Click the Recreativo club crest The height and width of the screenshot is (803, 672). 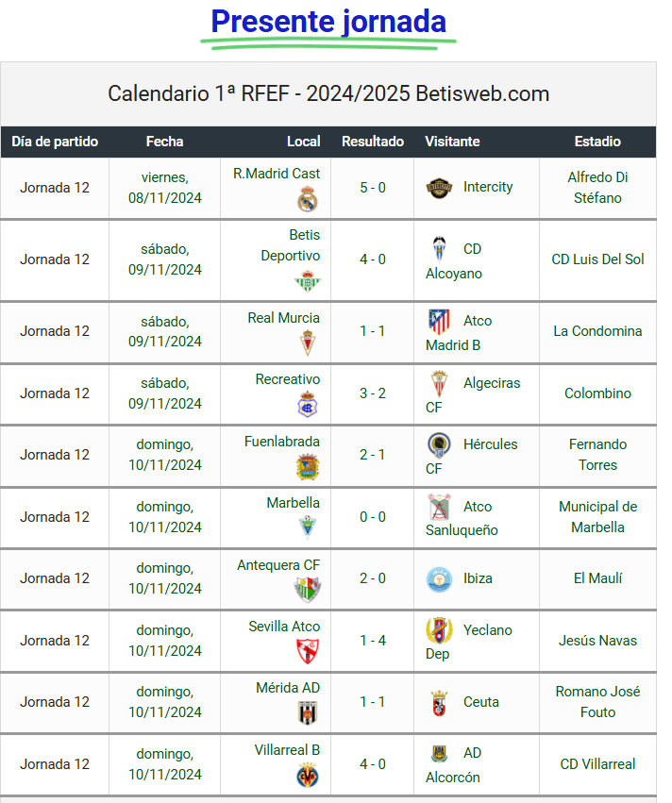308,404
